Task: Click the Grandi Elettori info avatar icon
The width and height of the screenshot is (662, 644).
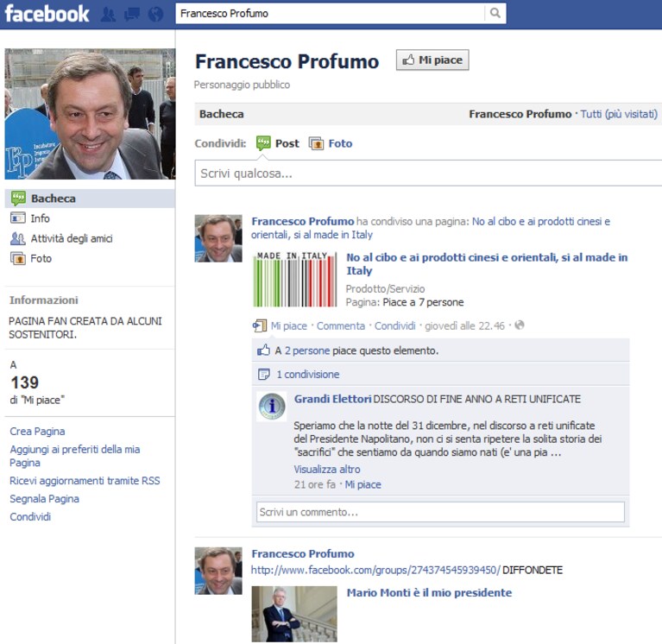Action: (x=272, y=407)
